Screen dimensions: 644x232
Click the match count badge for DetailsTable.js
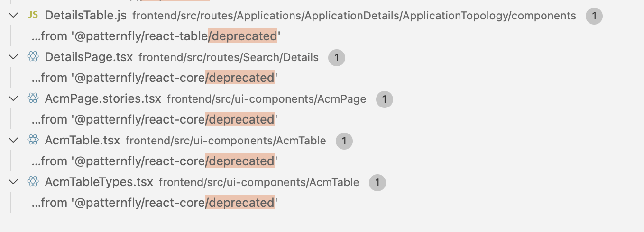pyautogui.click(x=594, y=16)
